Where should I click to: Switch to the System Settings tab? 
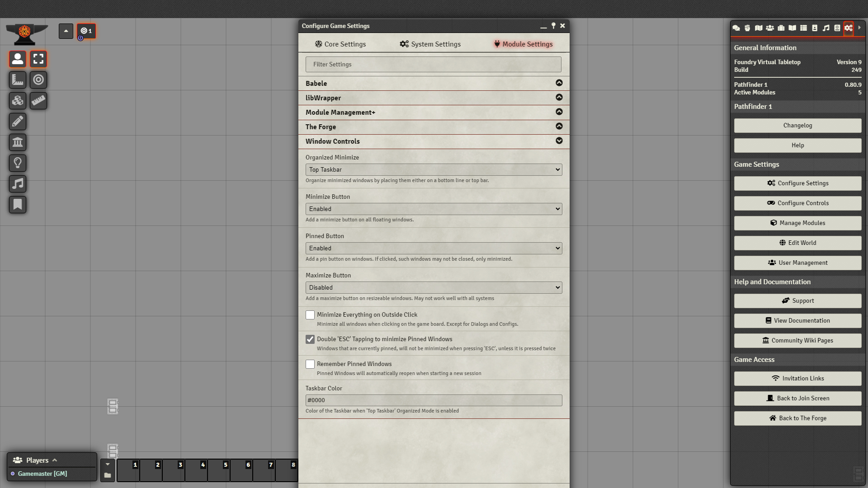pos(429,44)
